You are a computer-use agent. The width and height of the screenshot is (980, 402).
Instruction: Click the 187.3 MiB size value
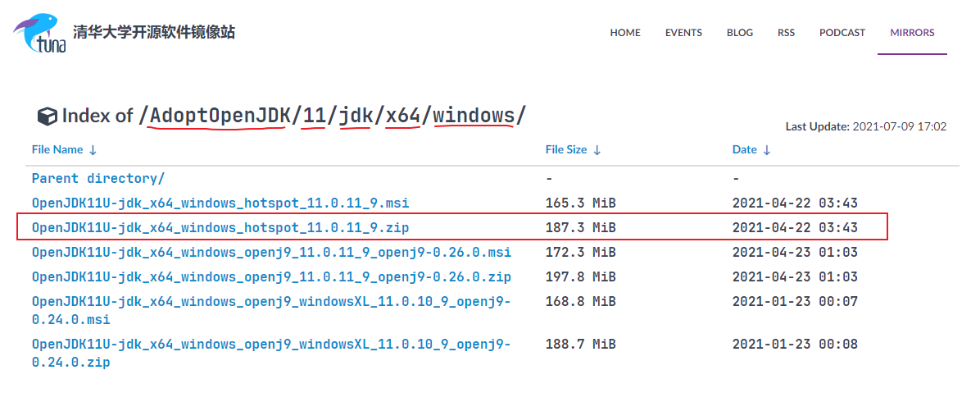pos(581,228)
